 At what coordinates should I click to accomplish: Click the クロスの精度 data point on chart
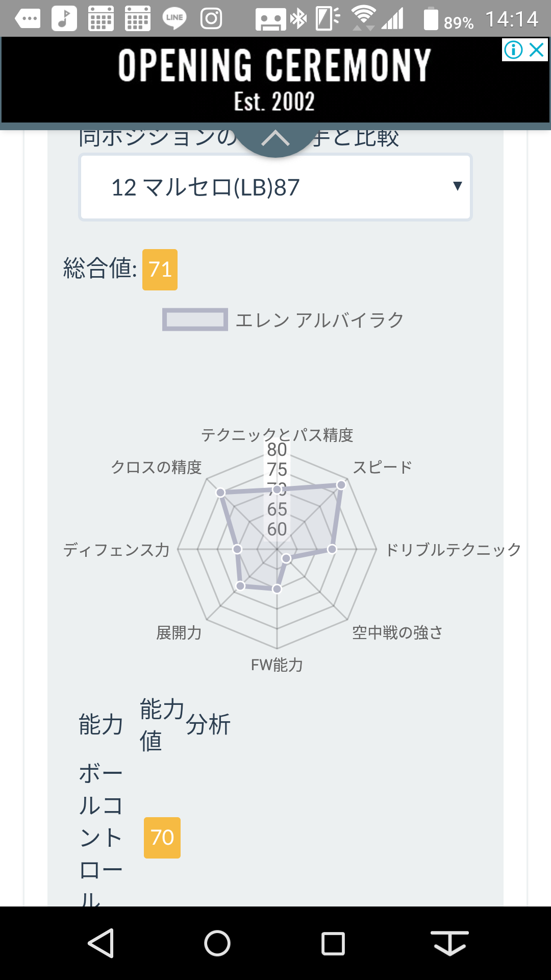[220, 493]
